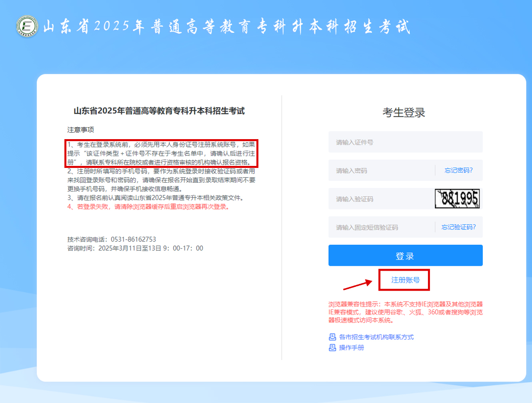The width and height of the screenshot is (532, 403).
Task: Open the 操作手册 link text
Action: point(351,348)
